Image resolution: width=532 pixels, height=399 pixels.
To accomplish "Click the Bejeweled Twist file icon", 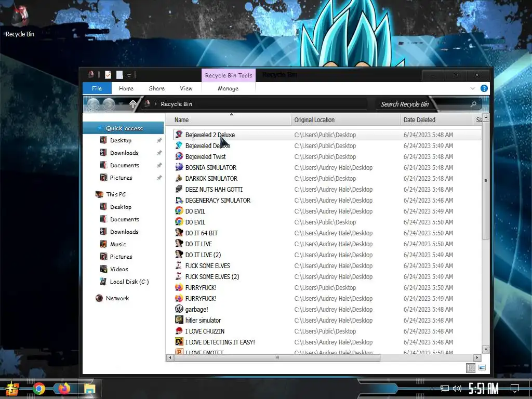I will pyautogui.click(x=179, y=156).
